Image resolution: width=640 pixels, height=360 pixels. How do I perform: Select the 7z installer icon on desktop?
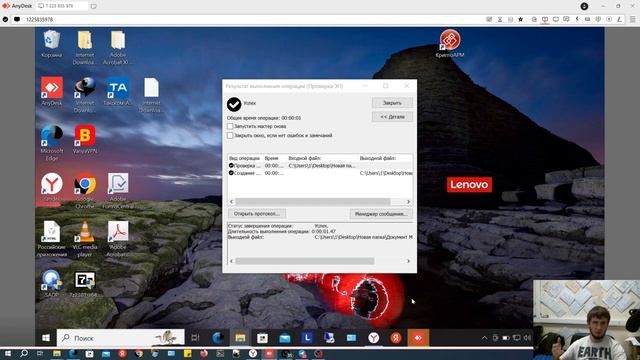pos(85,283)
